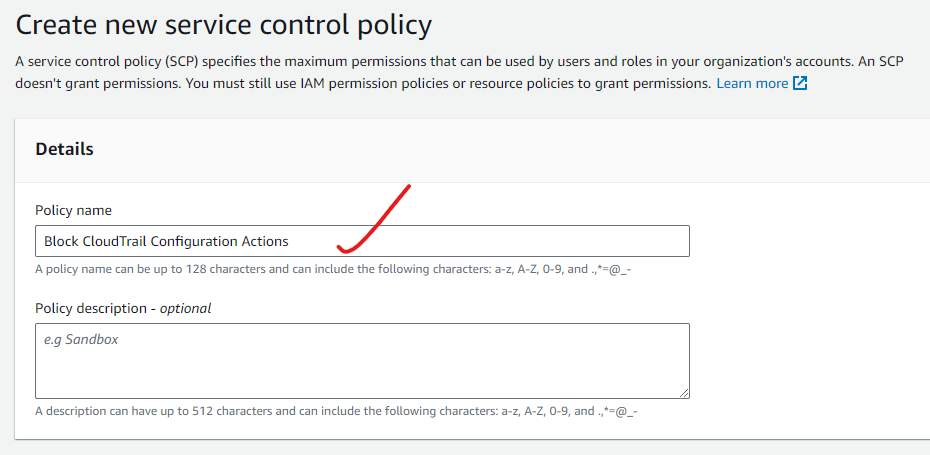Click the 128 characters policy name hint
The image size is (930, 455).
pos(332,269)
